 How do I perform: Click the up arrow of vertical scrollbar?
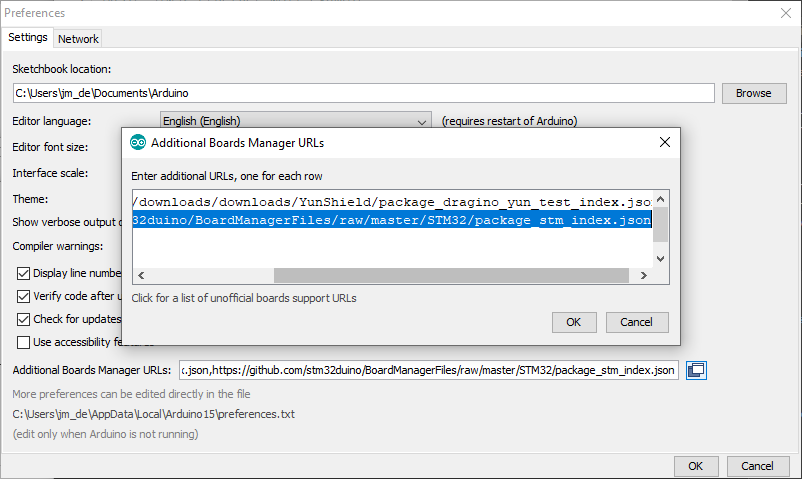coord(660,200)
